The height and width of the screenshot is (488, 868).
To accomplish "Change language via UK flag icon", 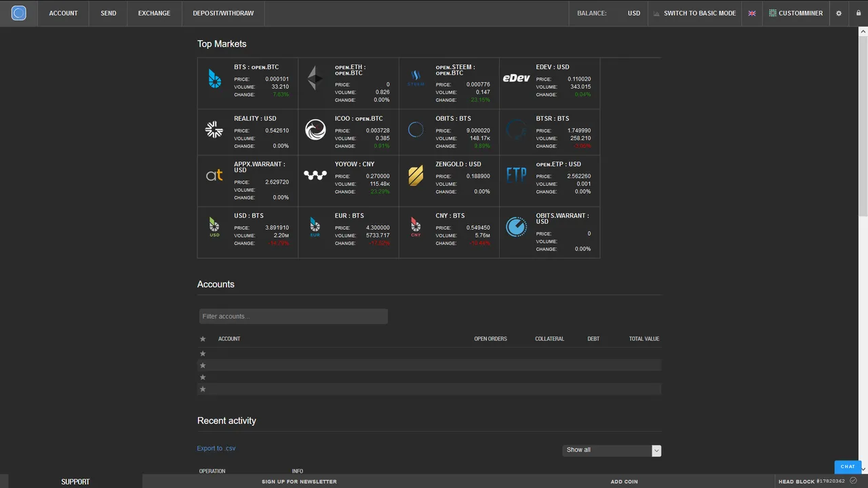I will pos(752,13).
